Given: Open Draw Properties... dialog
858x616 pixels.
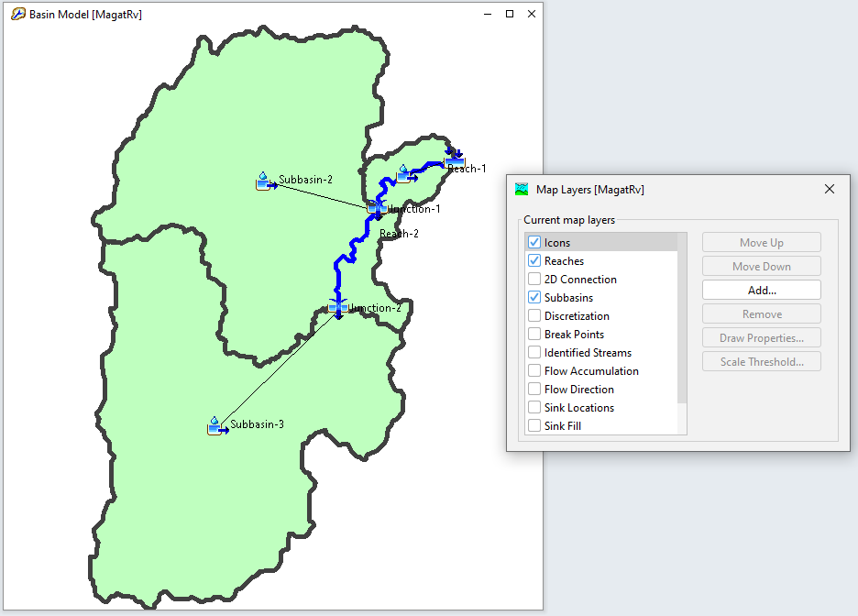Looking at the screenshot, I should [x=762, y=338].
